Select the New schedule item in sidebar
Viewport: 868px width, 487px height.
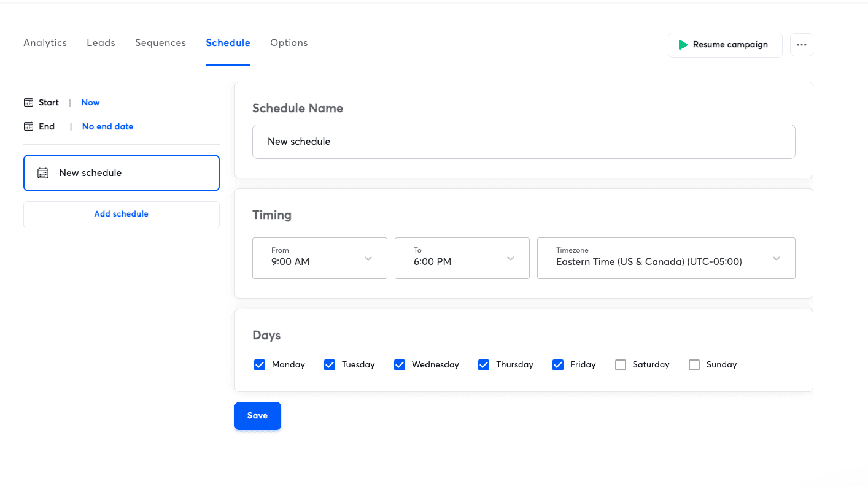pyautogui.click(x=122, y=173)
